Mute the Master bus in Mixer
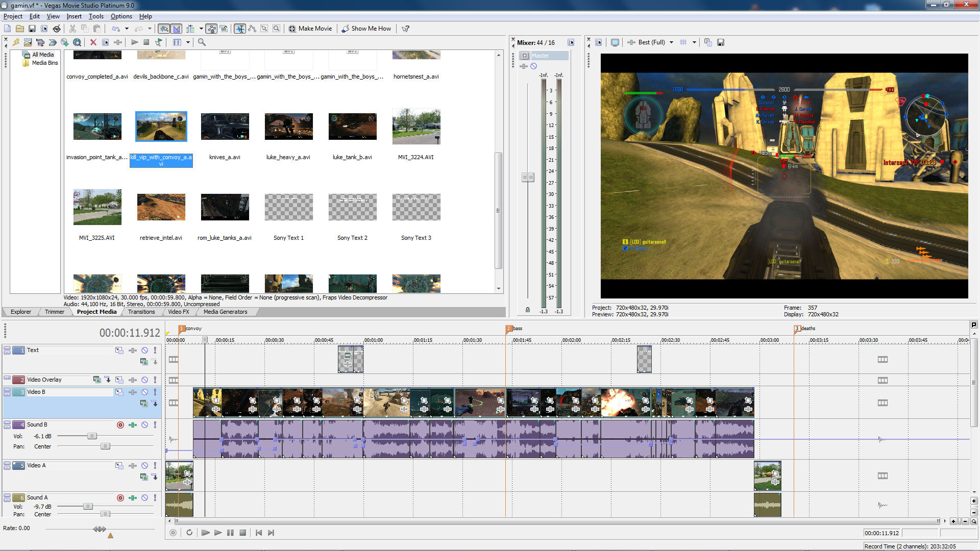This screenshot has width=980, height=551. click(x=534, y=66)
